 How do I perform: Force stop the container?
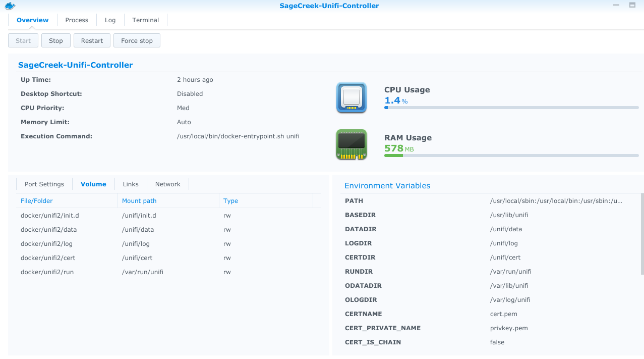pyautogui.click(x=137, y=40)
